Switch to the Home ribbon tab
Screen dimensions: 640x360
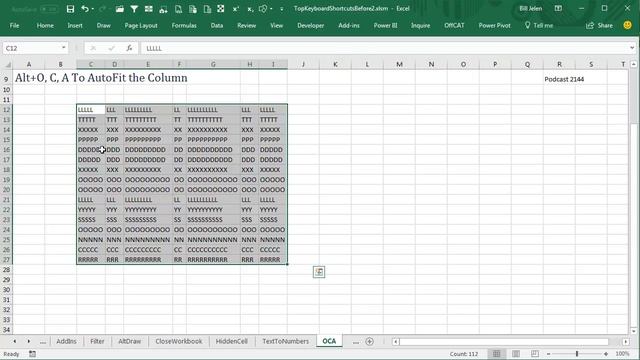(x=45, y=25)
